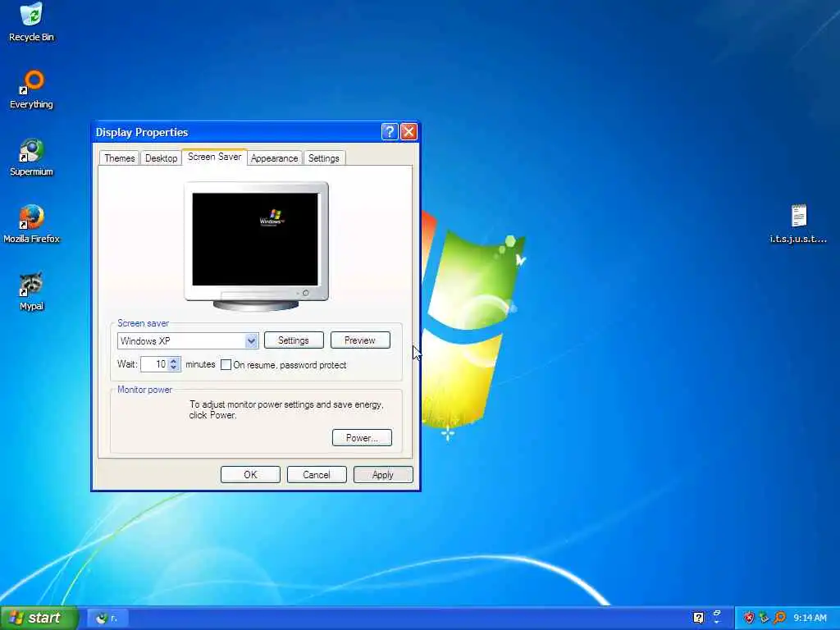This screenshot has width=840, height=630.
Task: Preview the selected screen saver
Action: point(360,340)
